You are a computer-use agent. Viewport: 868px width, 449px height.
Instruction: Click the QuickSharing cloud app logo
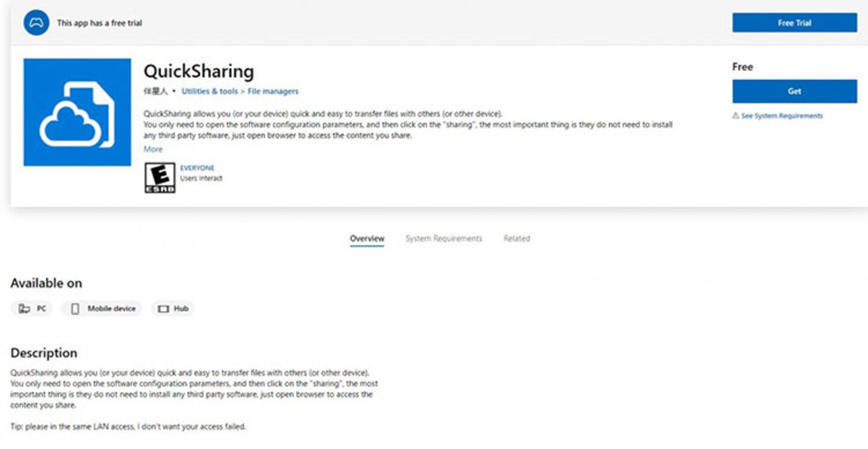[77, 112]
